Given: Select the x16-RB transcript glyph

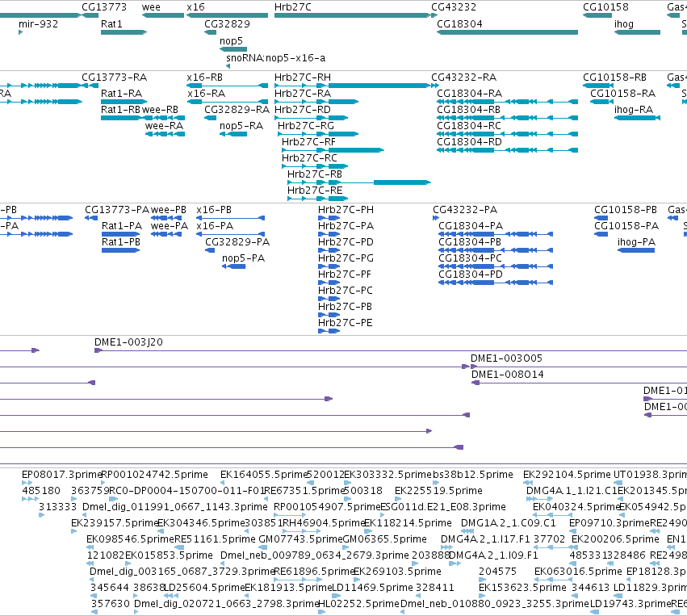Looking at the screenshot, I should tap(228, 86).
